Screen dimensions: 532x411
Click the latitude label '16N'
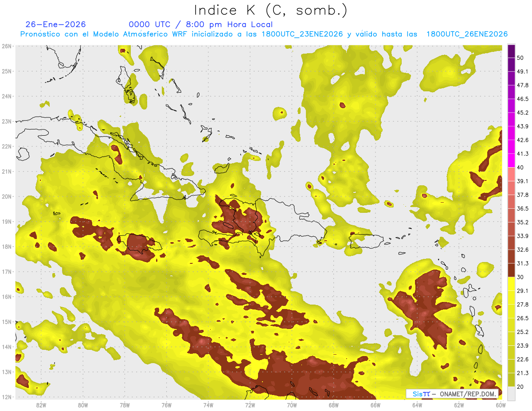click(6, 297)
